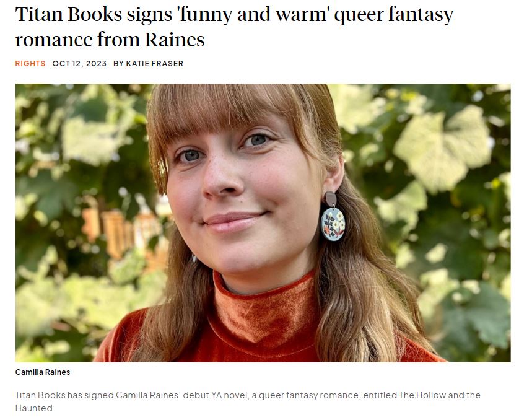This screenshot has height=420, width=519.
Task: Click the Camilla Raines photo caption
Action: (43, 372)
